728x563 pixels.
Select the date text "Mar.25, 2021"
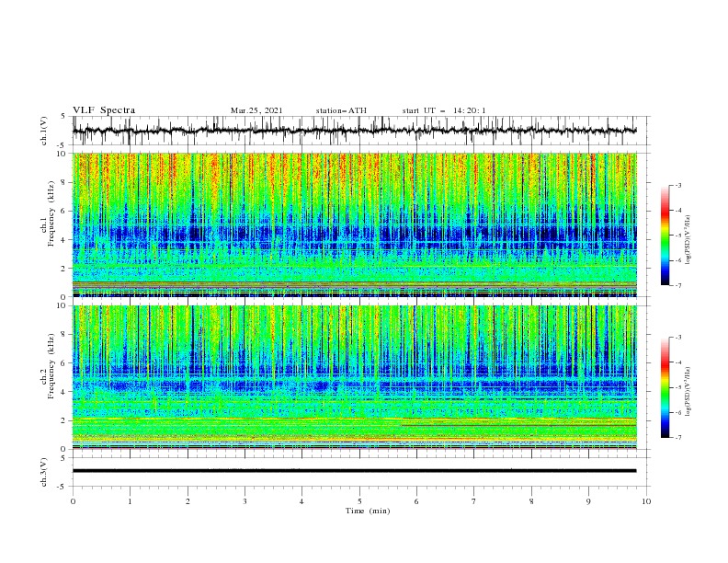point(256,110)
